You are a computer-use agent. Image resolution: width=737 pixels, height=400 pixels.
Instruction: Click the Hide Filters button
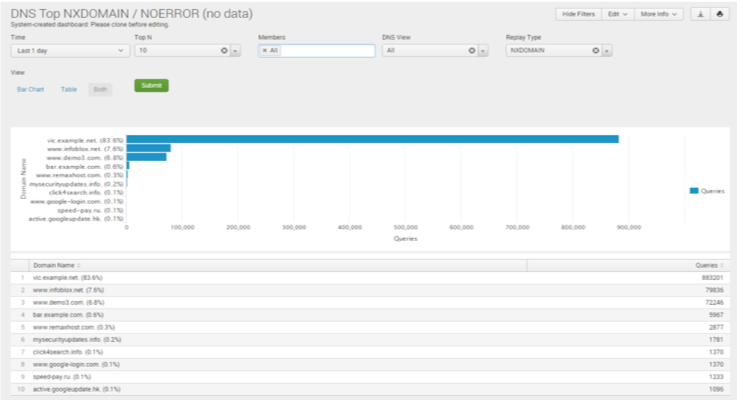[x=578, y=15]
